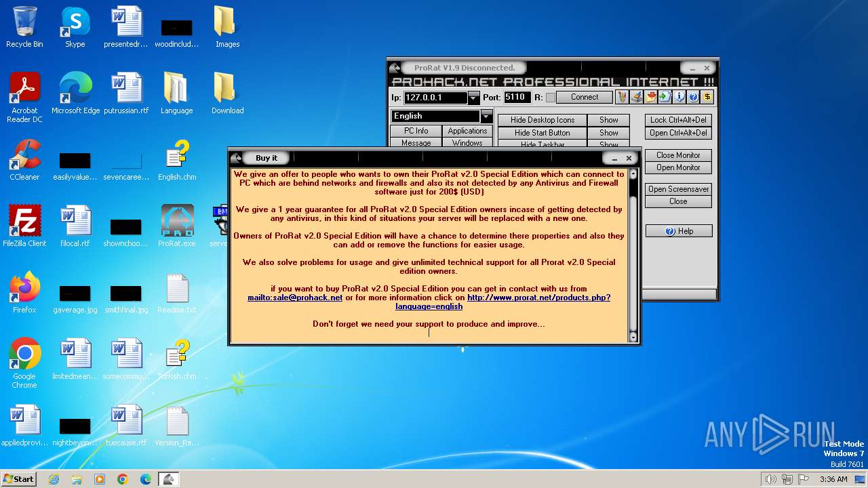The image size is (868, 488).
Task: Click the Hide Start Button button
Action: 542,133
